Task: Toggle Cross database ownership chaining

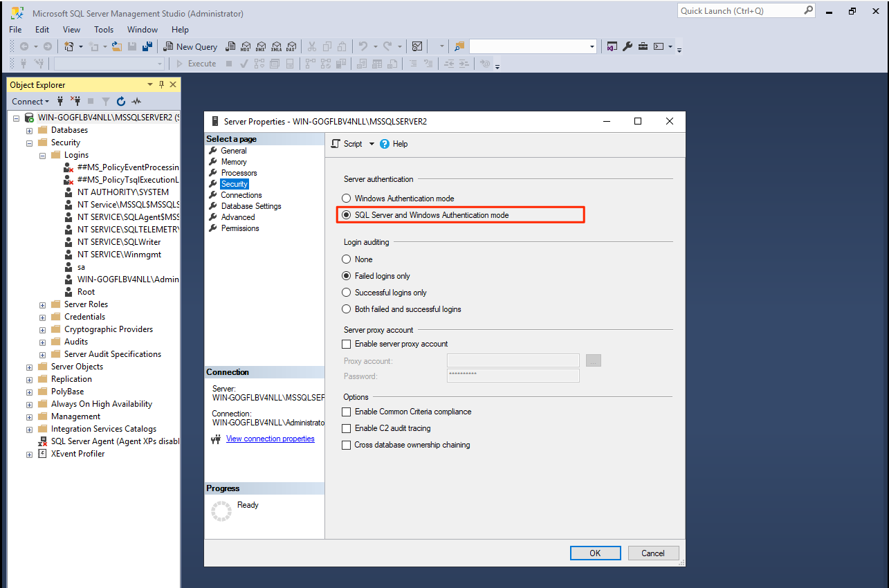Action: pos(347,445)
